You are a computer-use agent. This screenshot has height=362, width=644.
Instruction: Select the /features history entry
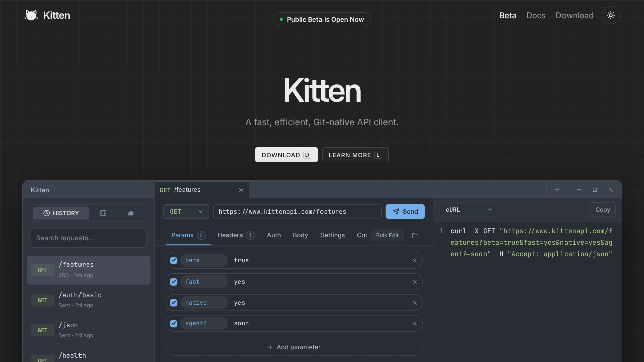pos(89,270)
